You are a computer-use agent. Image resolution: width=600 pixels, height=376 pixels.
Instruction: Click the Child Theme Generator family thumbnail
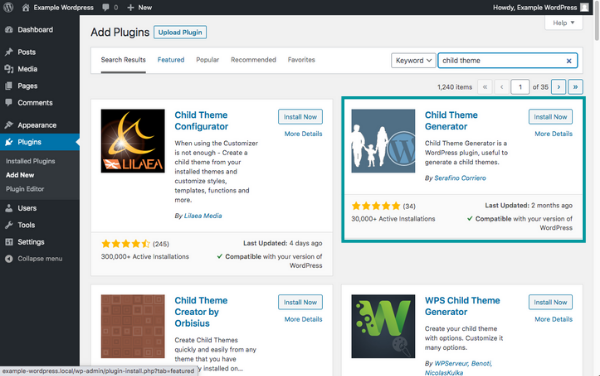[383, 141]
